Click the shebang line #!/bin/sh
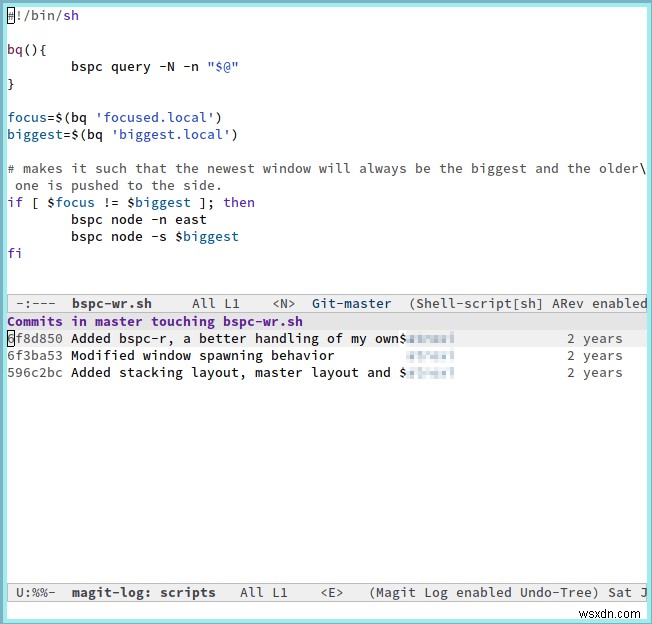This screenshot has width=652, height=624. click(x=43, y=16)
